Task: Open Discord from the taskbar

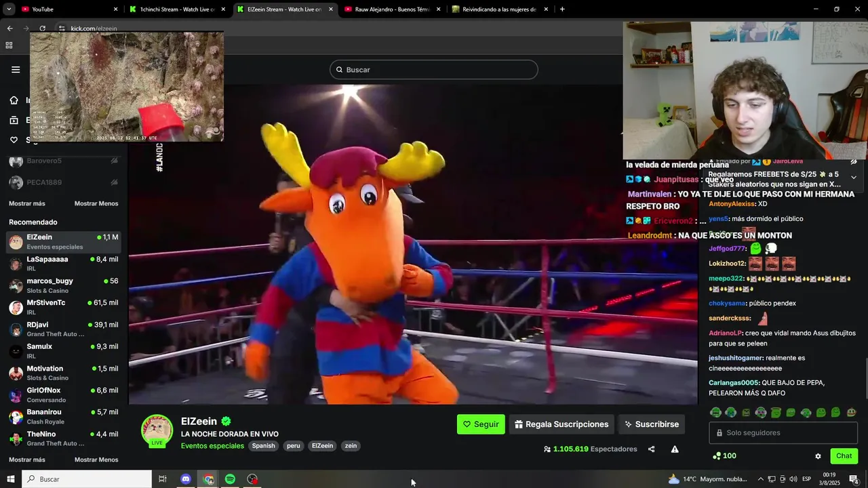Action: tap(186, 479)
